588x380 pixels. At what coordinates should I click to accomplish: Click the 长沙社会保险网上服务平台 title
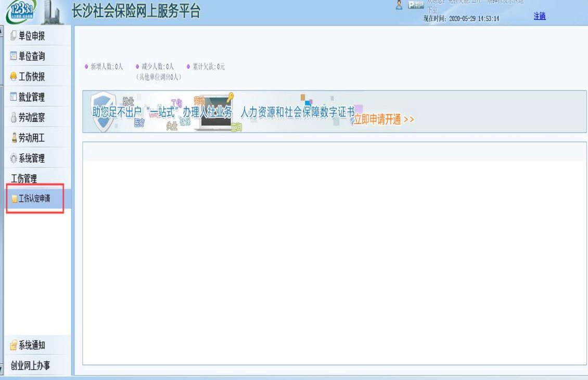[136, 10]
